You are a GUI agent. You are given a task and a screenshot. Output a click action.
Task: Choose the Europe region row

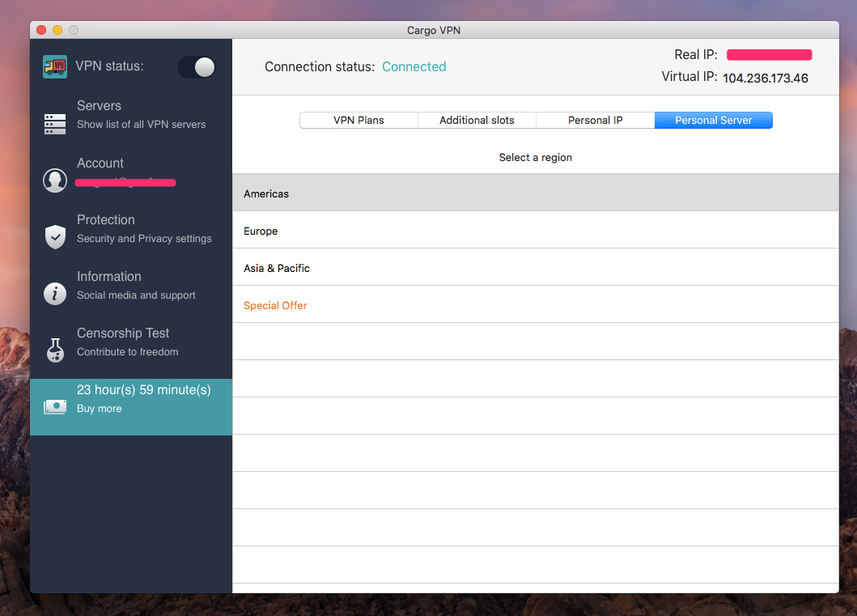[x=536, y=230]
